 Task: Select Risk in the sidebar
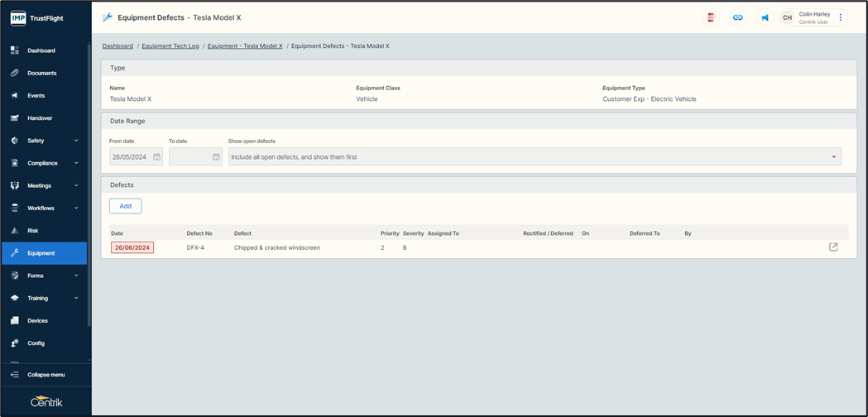tap(33, 231)
